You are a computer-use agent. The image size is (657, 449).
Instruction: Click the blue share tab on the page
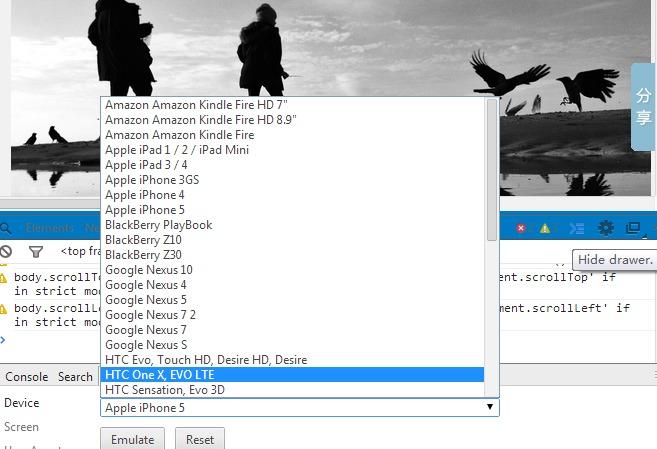click(643, 107)
